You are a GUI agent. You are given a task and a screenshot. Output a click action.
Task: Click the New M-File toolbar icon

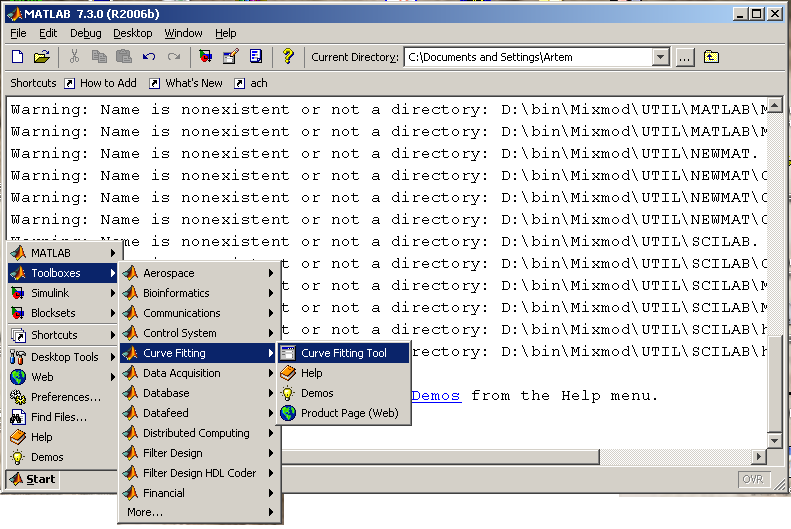[x=18, y=57]
